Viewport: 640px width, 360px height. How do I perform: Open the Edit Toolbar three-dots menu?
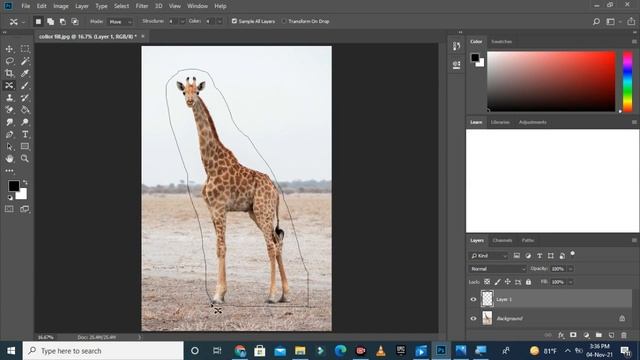[9, 171]
